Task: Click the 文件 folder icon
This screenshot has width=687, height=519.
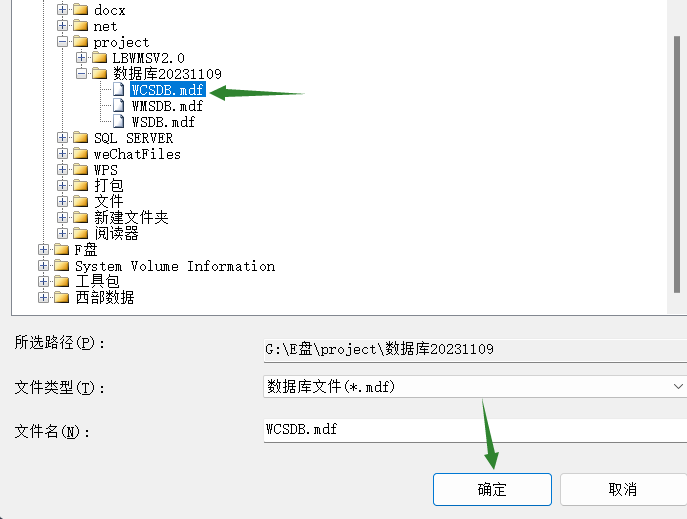Action: (x=81, y=201)
